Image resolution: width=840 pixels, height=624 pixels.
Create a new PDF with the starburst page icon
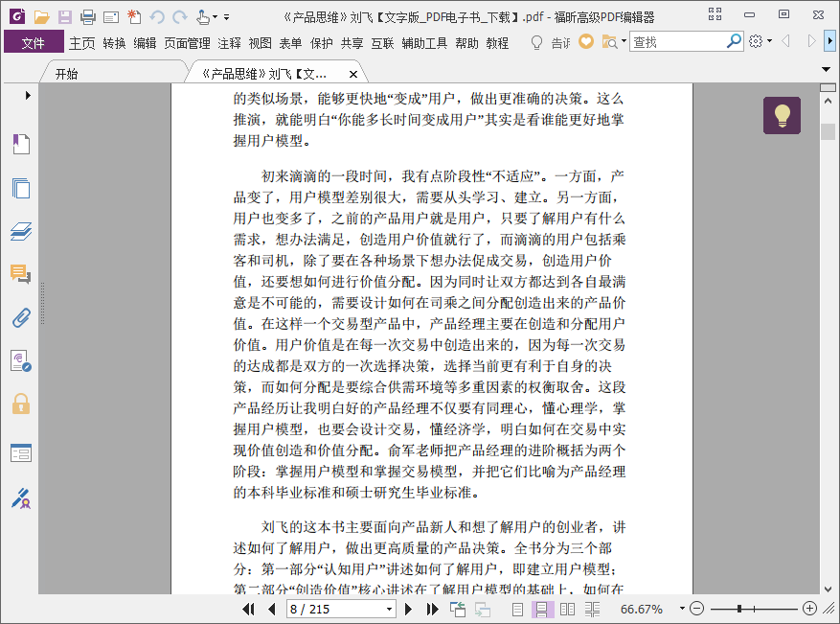point(134,17)
